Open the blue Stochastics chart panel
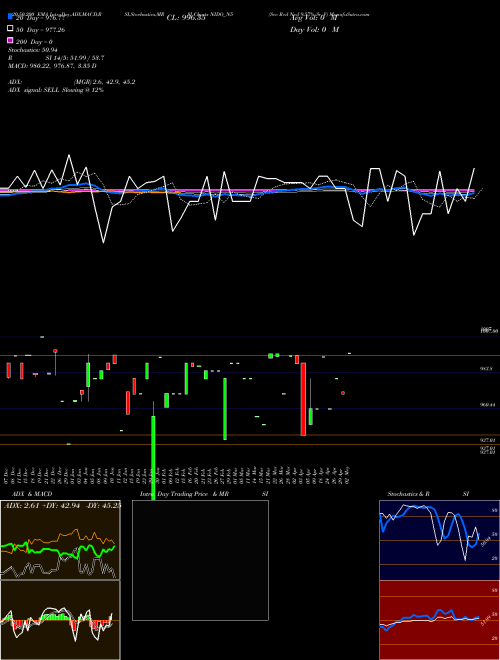Viewport: 500px width, 660px height. [439, 540]
